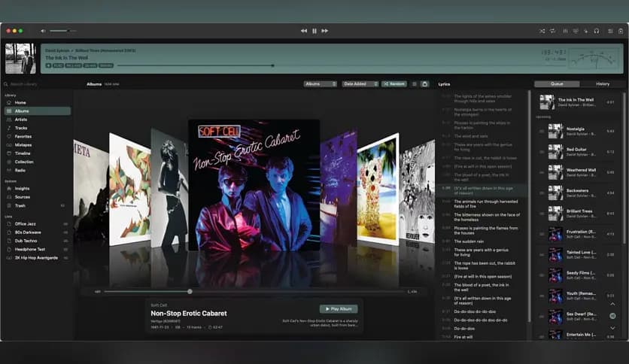Open Trash in the sidebar
The height and width of the screenshot is (364, 629).
tap(38, 205)
